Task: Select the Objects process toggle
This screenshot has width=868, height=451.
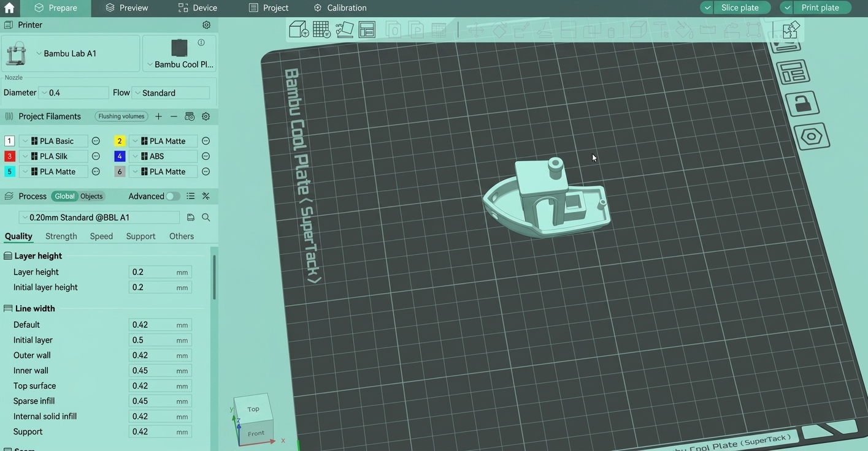Action: 91,196
